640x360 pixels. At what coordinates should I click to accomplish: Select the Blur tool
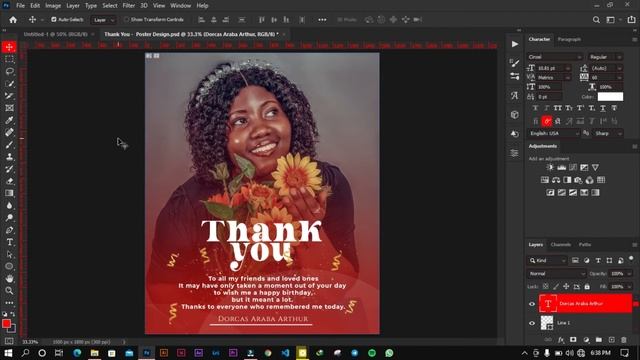[9, 205]
